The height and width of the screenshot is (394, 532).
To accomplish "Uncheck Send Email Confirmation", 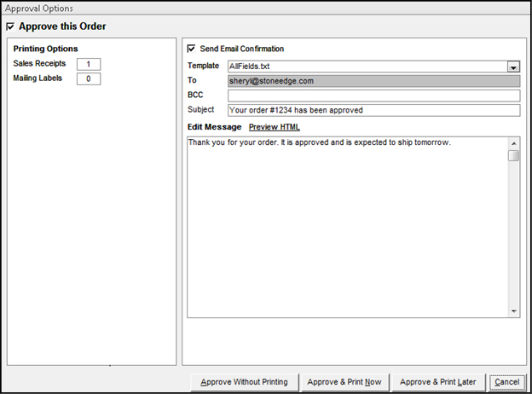I will tap(192, 49).
